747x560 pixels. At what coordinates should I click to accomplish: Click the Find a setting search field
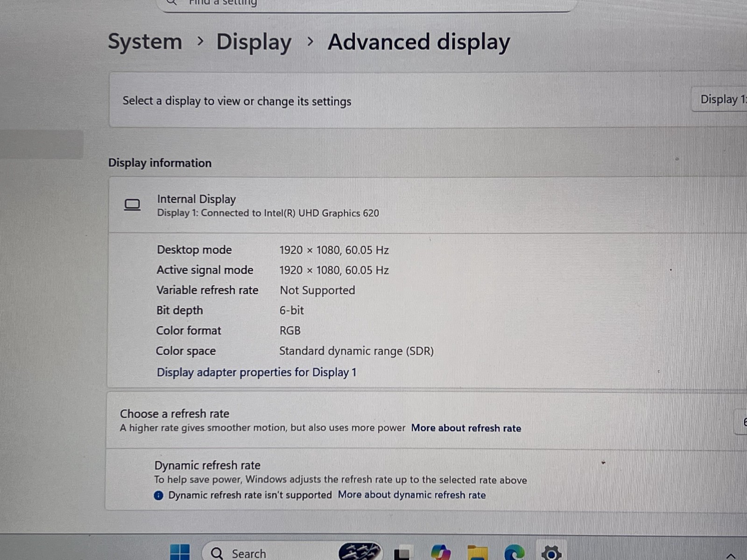coord(366,4)
